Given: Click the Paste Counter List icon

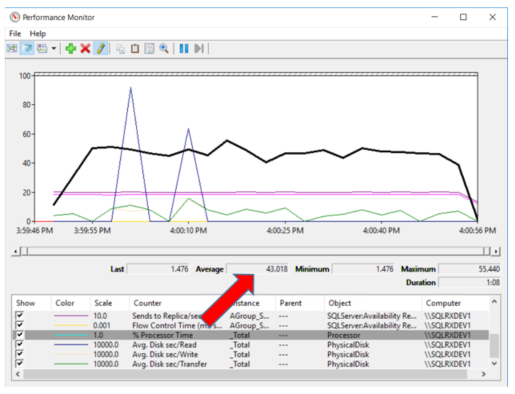Looking at the screenshot, I should pyautogui.click(x=135, y=49).
